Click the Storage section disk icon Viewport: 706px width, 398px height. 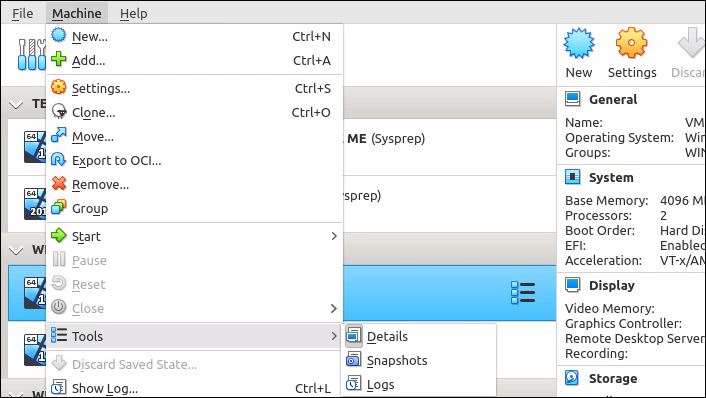tap(572, 378)
